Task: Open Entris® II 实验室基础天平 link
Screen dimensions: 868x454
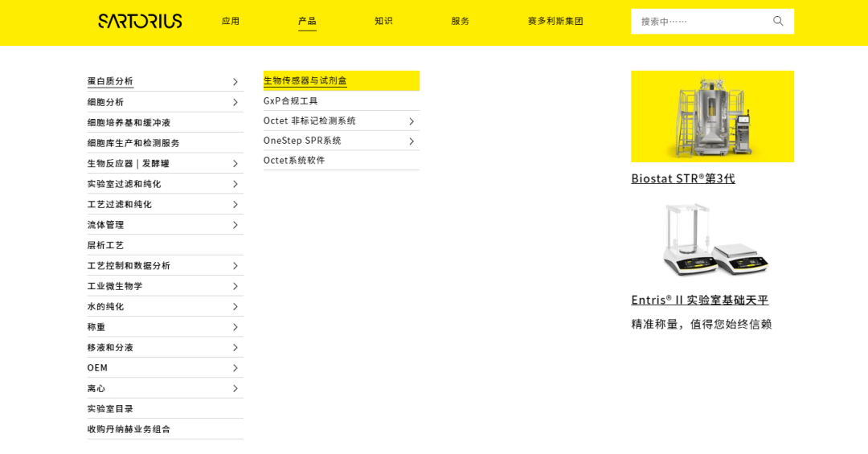Action: (700, 300)
